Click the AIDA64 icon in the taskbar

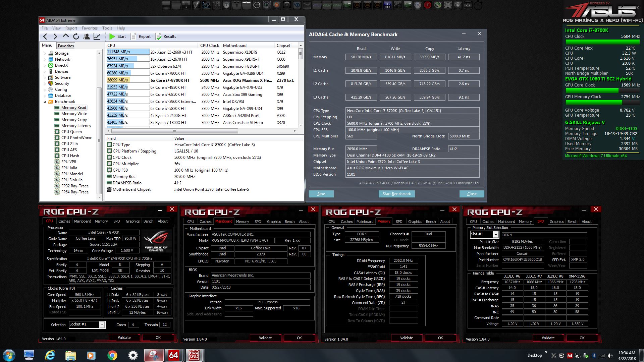(x=173, y=355)
